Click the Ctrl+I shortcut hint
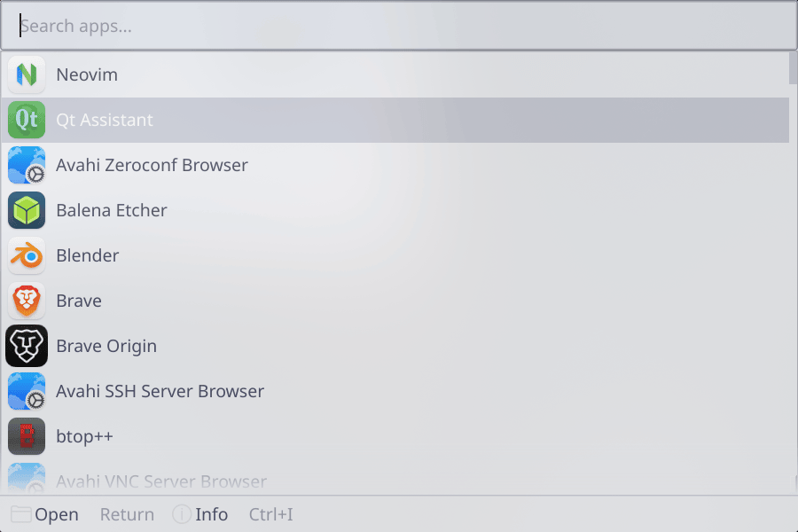The width and height of the screenshot is (798, 532). (270, 514)
